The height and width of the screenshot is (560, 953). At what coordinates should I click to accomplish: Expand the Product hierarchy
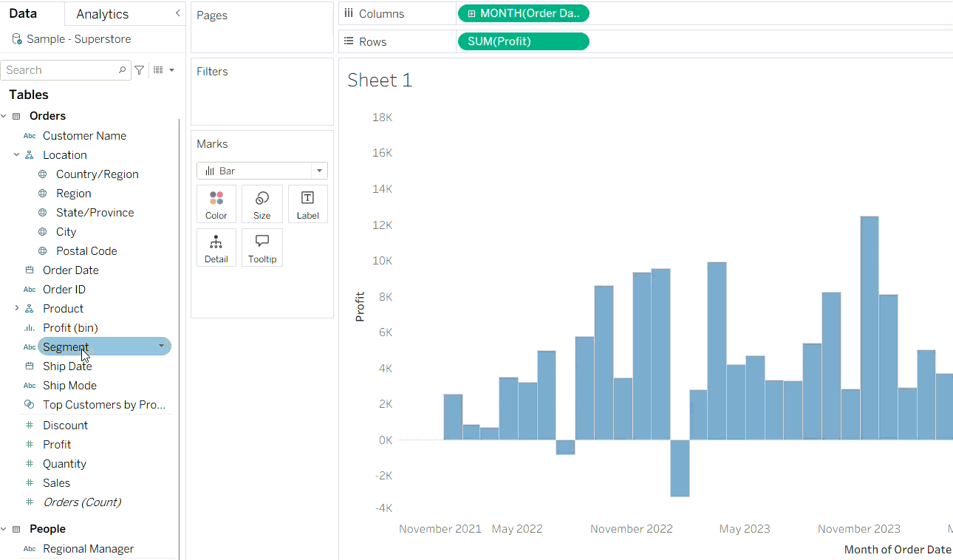(16, 309)
